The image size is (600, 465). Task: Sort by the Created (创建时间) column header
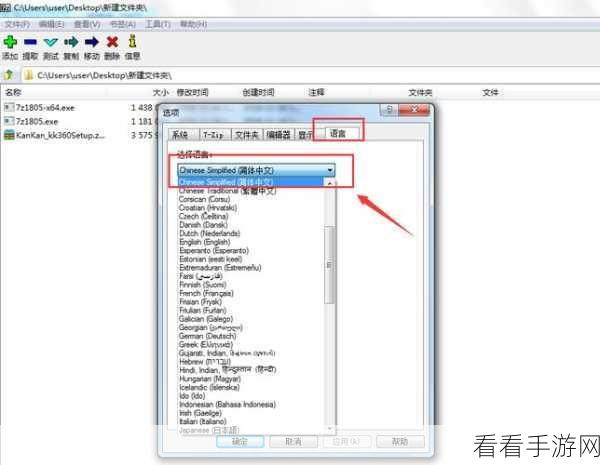pos(258,92)
